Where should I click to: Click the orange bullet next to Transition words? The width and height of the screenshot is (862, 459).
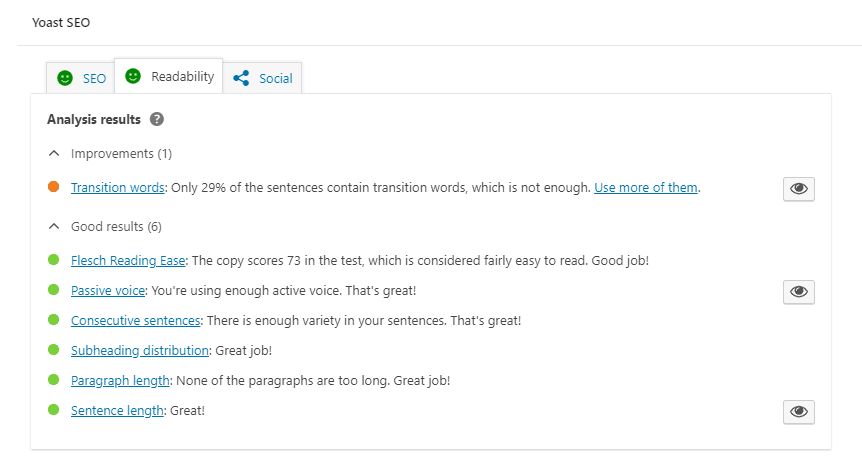tap(53, 187)
